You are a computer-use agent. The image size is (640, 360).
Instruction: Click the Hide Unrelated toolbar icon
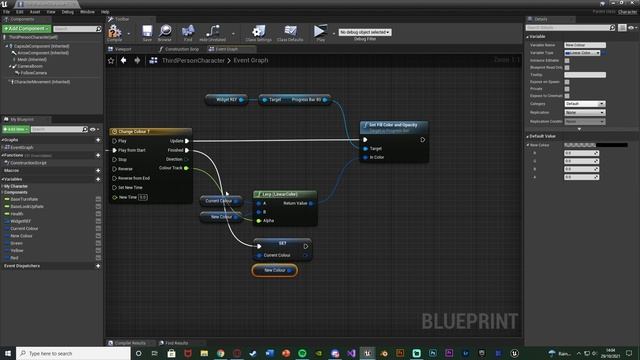tap(213, 33)
